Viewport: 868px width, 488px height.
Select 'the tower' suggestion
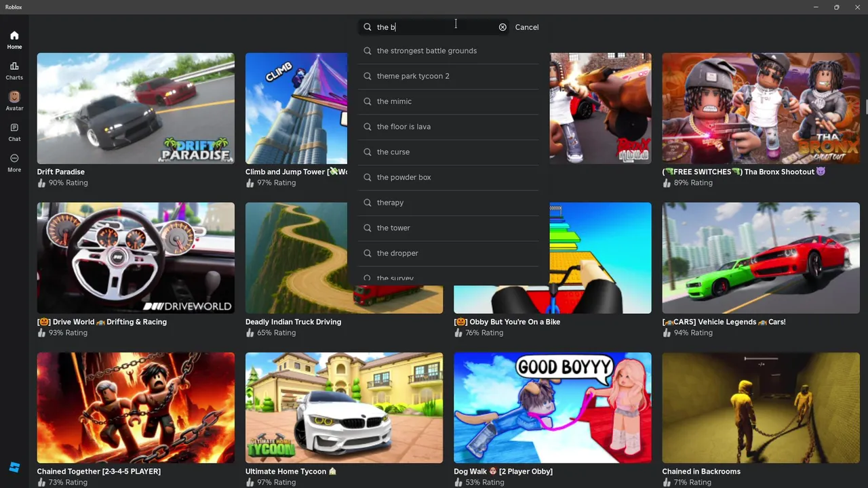[449, 228]
